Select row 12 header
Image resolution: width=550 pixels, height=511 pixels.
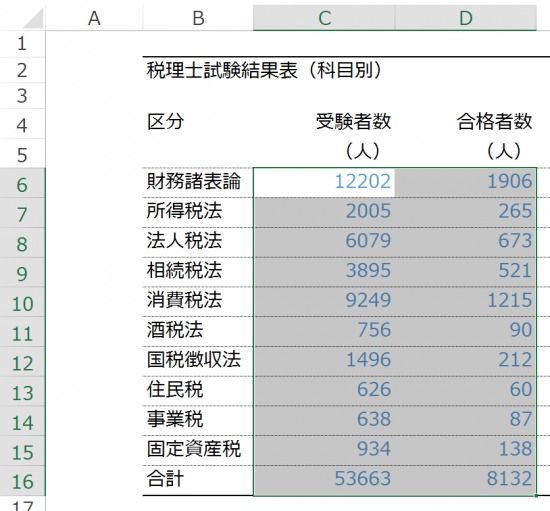[x=22, y=362]
